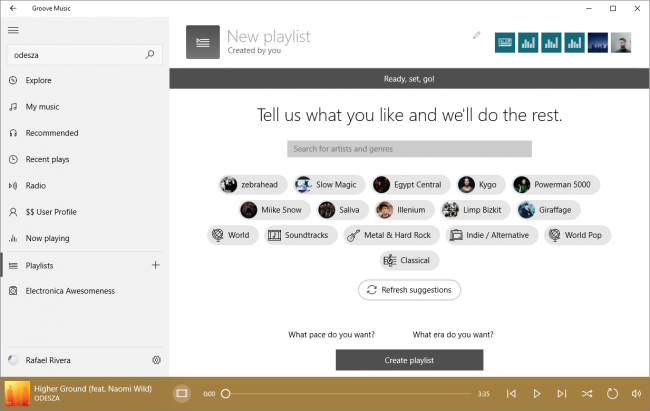The height and width of the screenshot is (411, 650).
Task: Click the man portrait thumbnail
Action: coord(621,42)
